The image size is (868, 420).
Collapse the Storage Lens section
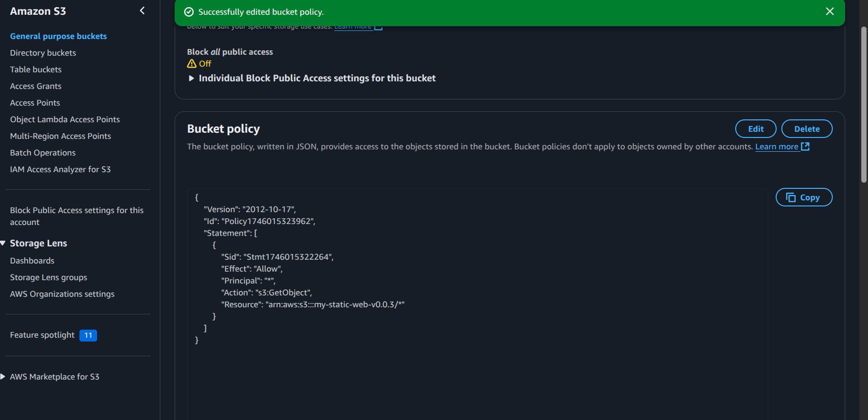click(x=3, y=243)
